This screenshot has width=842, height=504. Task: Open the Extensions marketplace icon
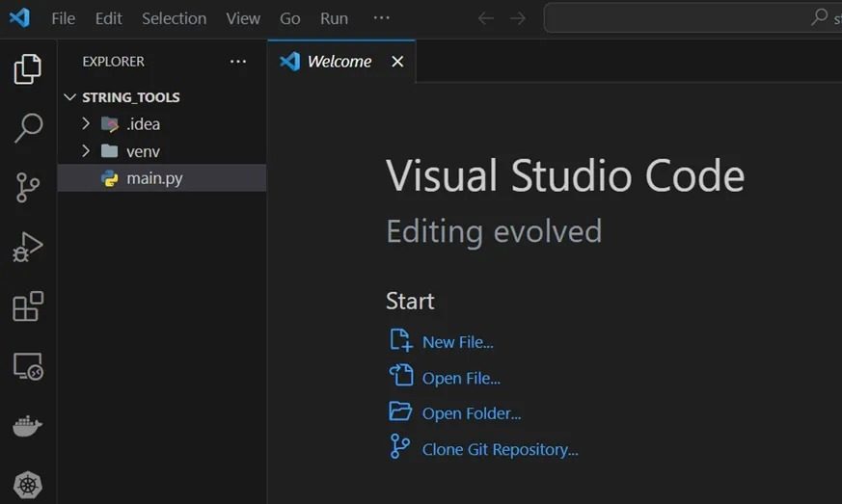pyautogui.click(x=28, y=306)
